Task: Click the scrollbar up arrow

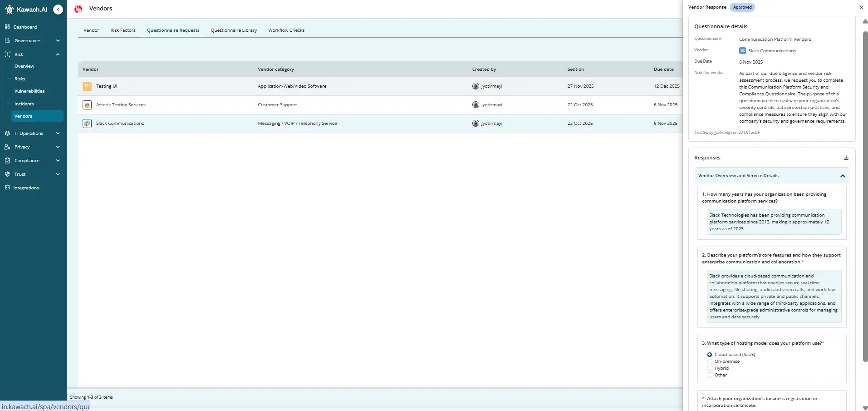Action: click(865, 21)
